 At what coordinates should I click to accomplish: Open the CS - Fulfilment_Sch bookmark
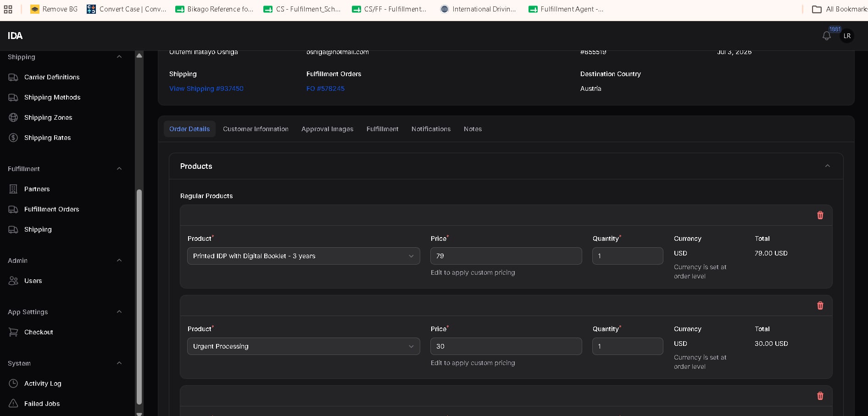[x=302, y=9]
